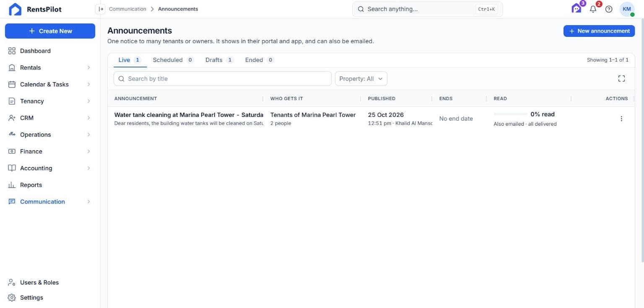Expand the Rentals submenu chevron
Viewport: 644px width, 308px height.
pos(88,67)
